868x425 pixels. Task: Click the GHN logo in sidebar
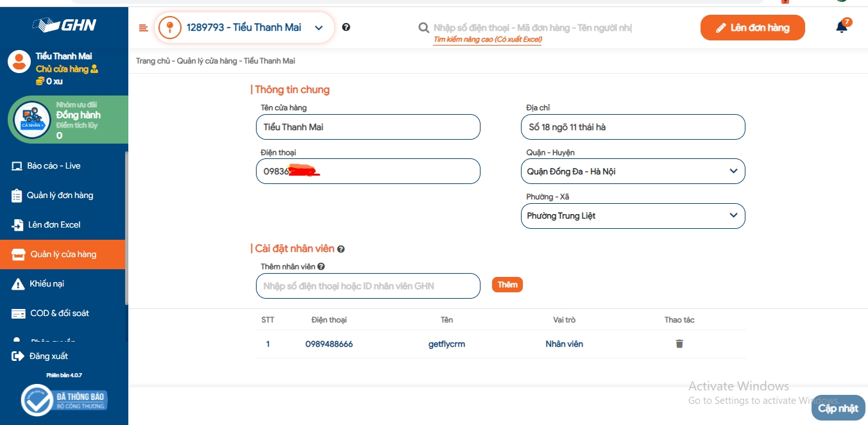(64, 25)
